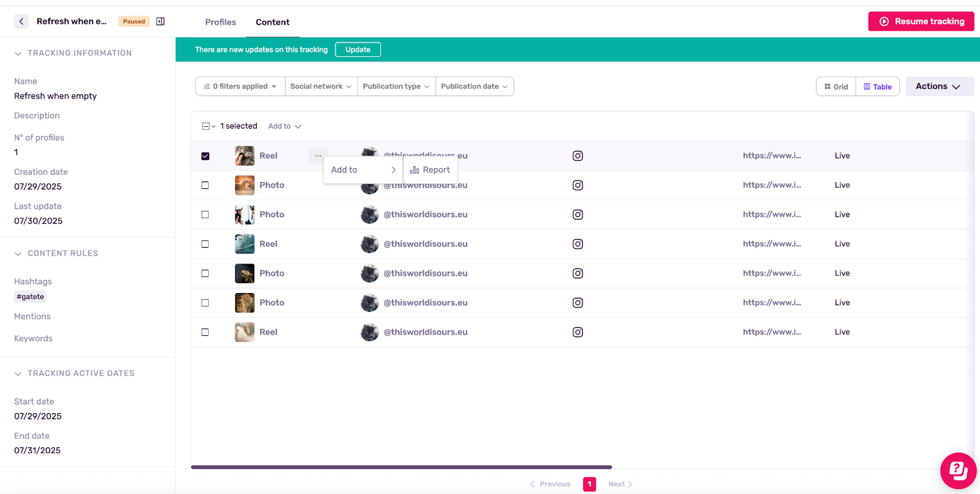Click the horizontal scrollbar below the table
The width and height of the screenshot is (980, 494).
401,467
